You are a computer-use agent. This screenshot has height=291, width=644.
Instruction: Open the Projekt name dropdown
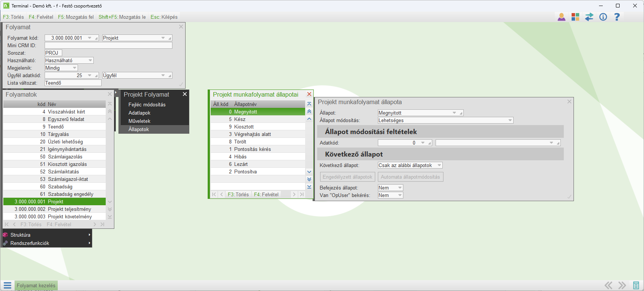(x=163, y=38)
